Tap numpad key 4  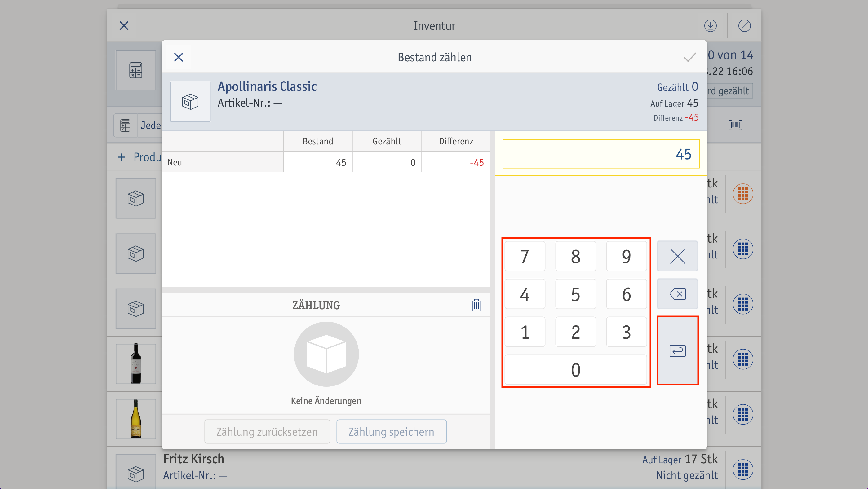click(525, 294)
